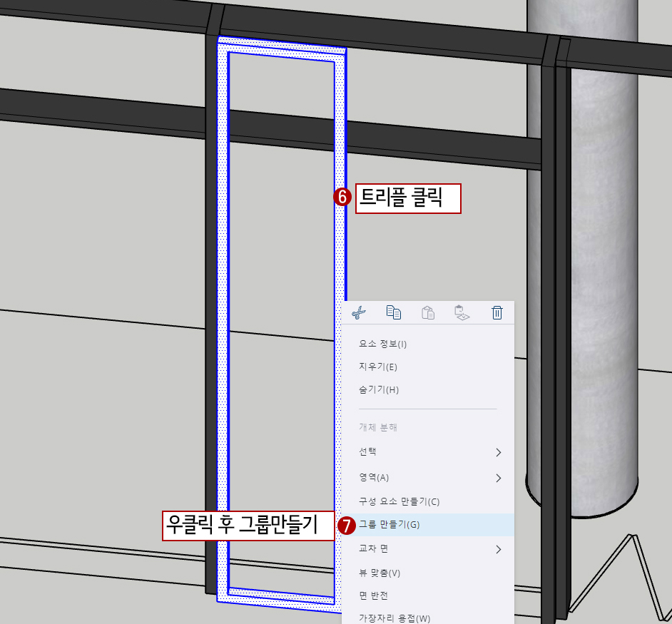Select 면 반전 reverse faces
This screenshot has height=624, width=672.
click(428, 595)
